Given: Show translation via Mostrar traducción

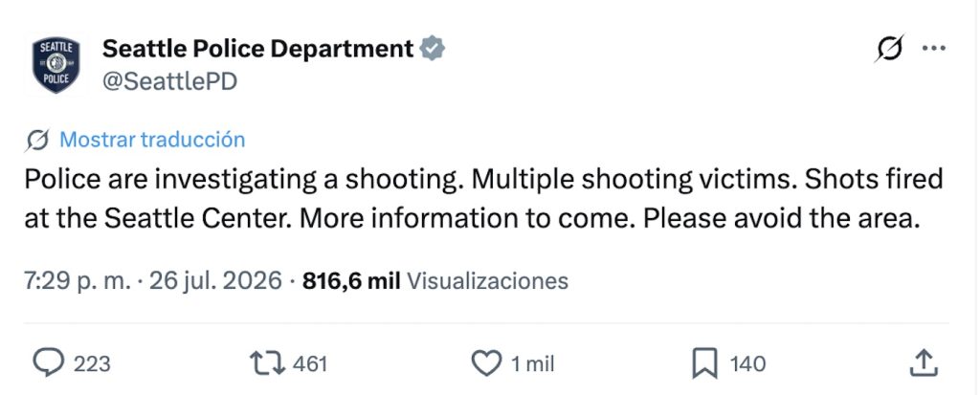Looking at the screenshot, I should pyautogui.click(x=152, y=140).
